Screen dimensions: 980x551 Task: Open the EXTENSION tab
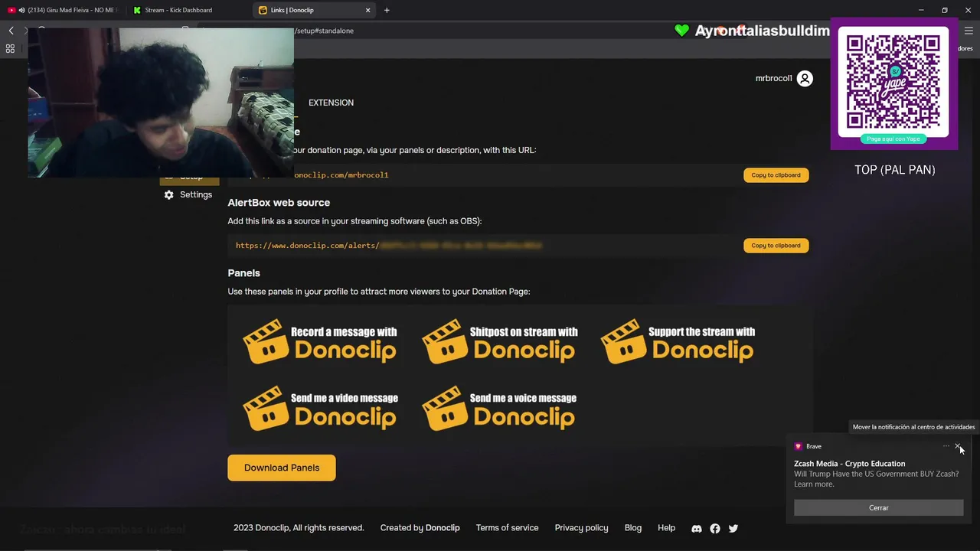click(x=331, y=103)
